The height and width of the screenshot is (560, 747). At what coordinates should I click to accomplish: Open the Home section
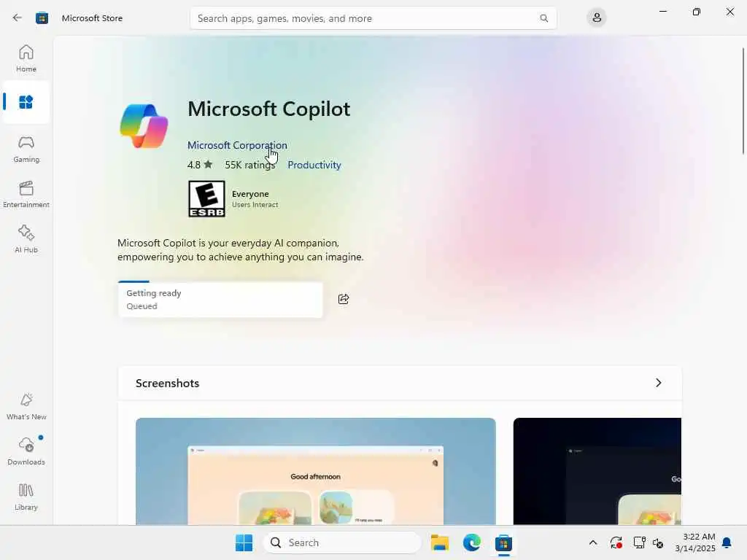[x=26, y=58]
